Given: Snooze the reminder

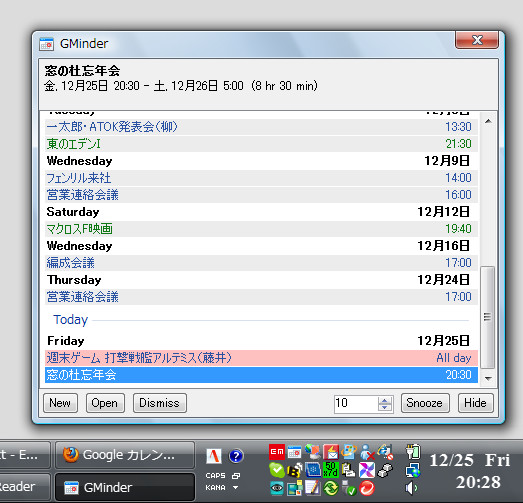Looking at the screenshot, I should pyautogui.click(x=425, y=403).
